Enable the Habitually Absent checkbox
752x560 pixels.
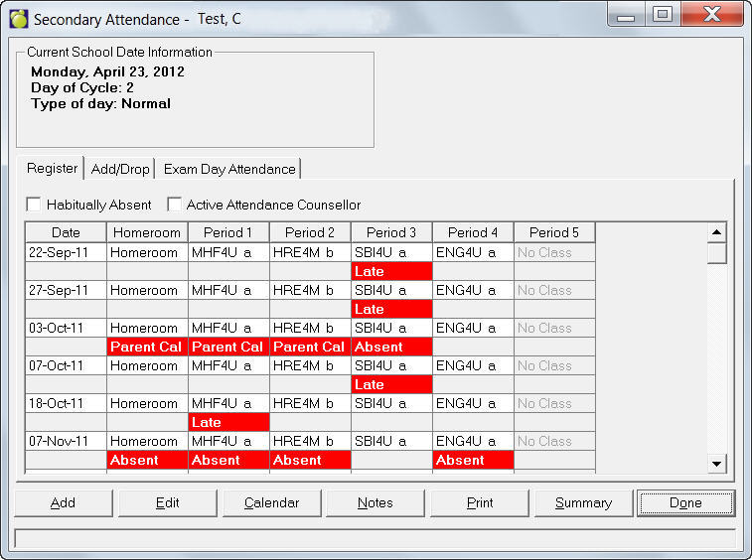pyautogui.click(x=34, y=205)
